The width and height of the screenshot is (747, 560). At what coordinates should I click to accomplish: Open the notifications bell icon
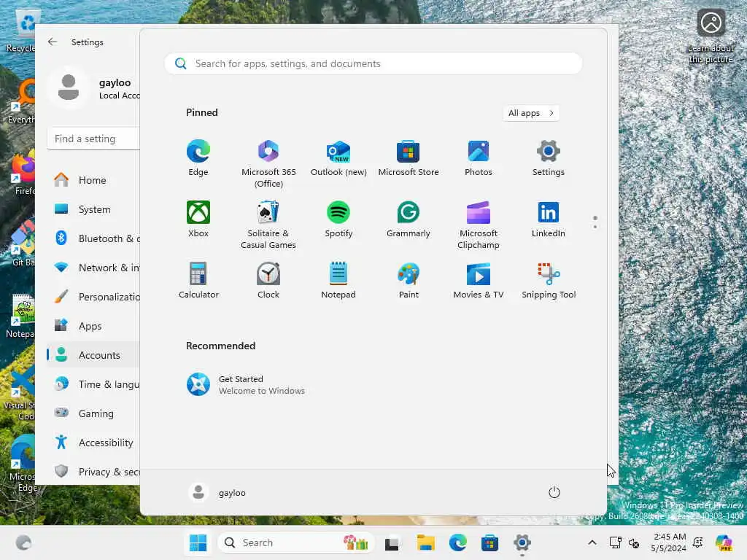point(697,542)
